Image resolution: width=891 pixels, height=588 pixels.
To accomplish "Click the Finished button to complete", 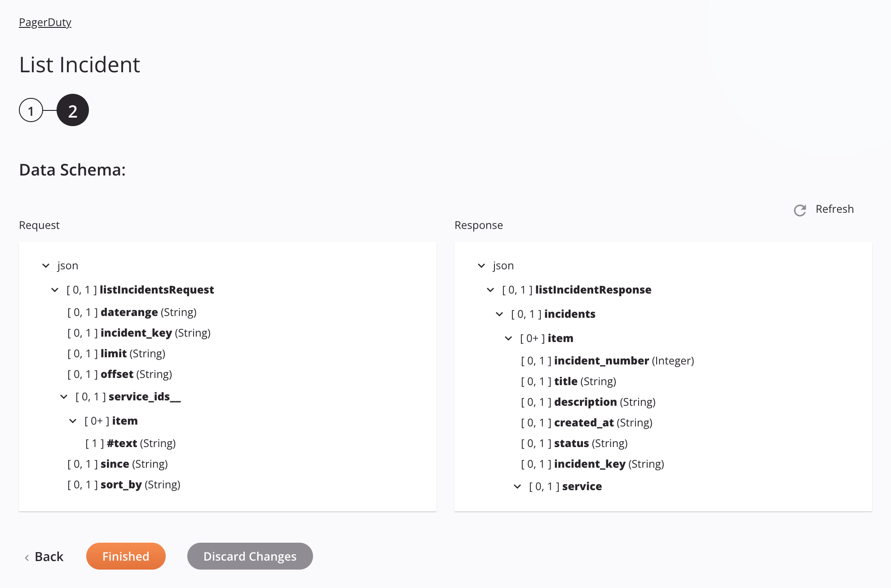I will pos(125,556).
